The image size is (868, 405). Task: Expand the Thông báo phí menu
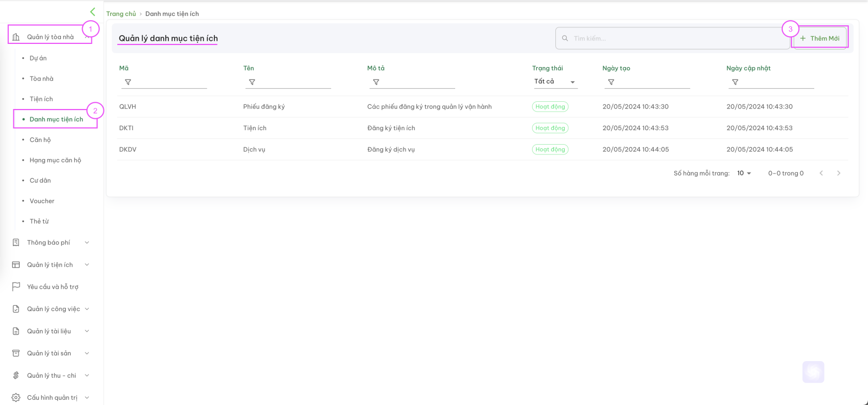[x=87, y=242]
